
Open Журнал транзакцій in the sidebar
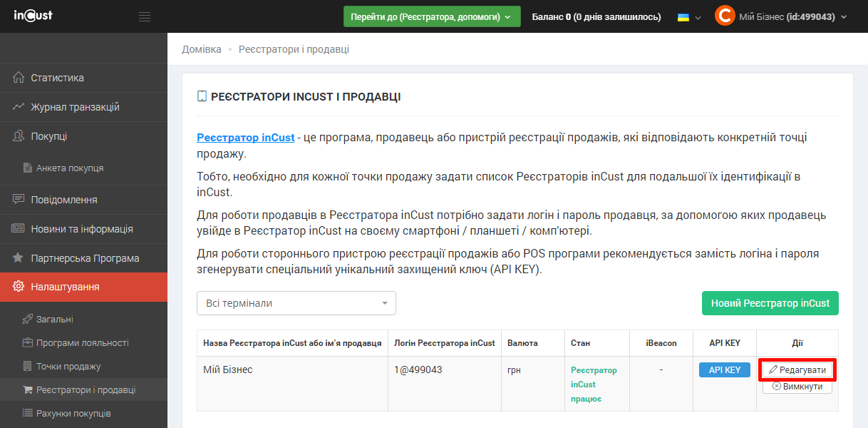point(75,107)
